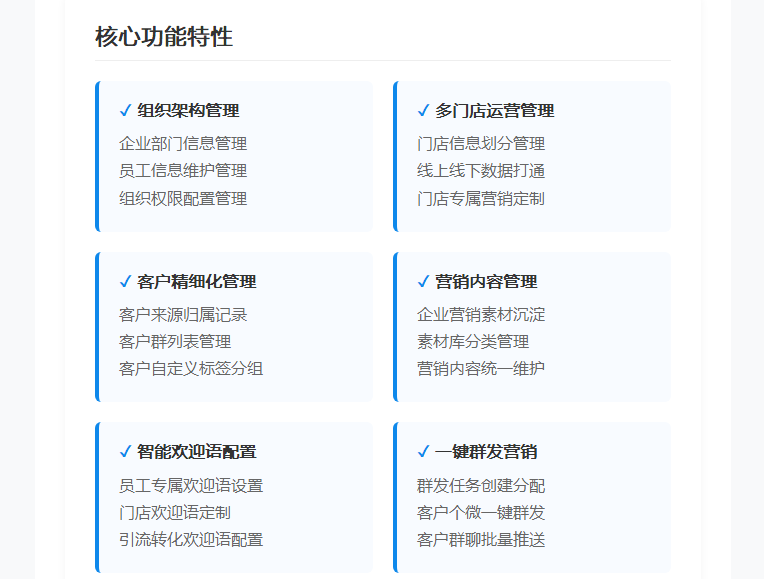
Task: Select the line 引流转化欢迎语配置
Action: tap(191, 540)
